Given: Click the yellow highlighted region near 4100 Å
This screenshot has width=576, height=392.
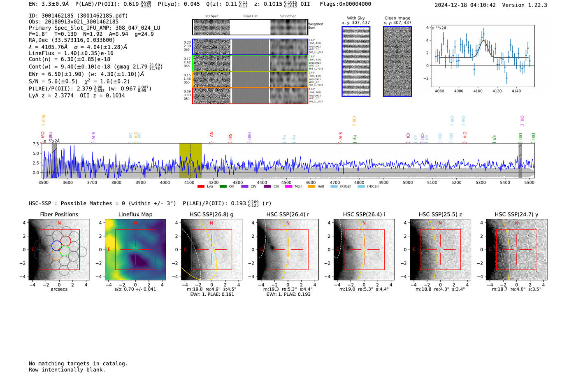Looking at the screenshot, I should click(x=190, y=161).
